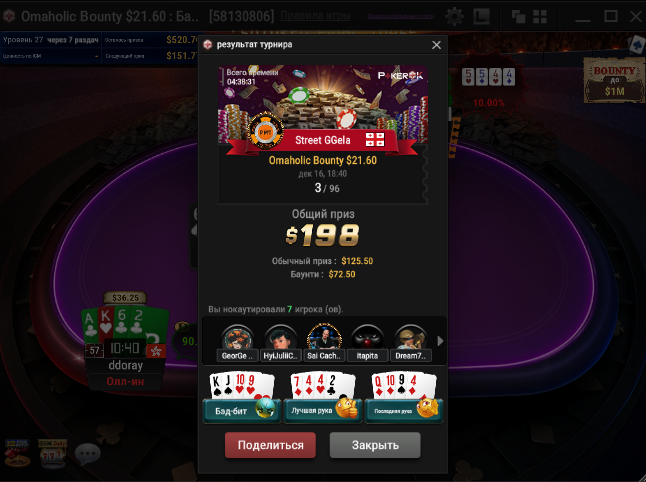Click the table layout icon in title bar
The image size is (646, 482).
[481, 16]
